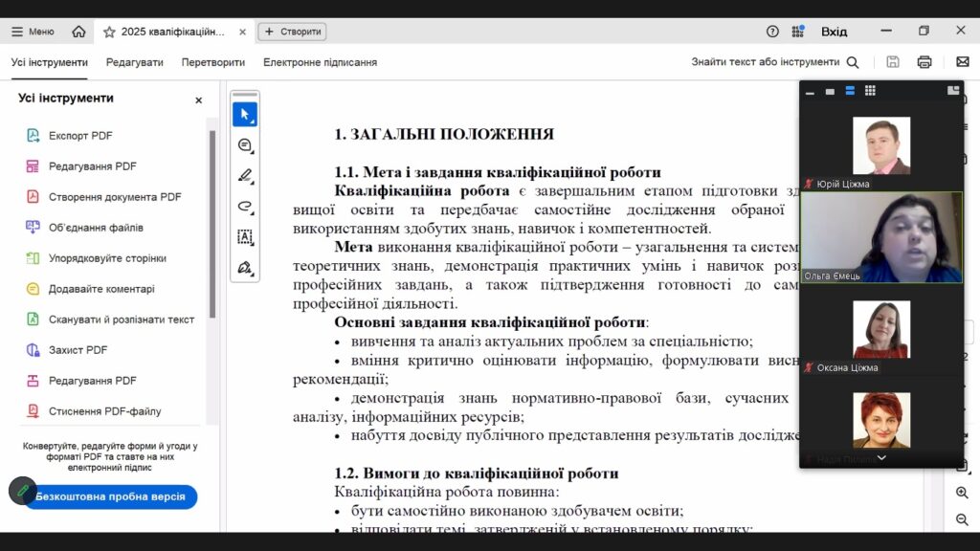
Task: Activate the text box selection tool
Action: coord(245,237)
